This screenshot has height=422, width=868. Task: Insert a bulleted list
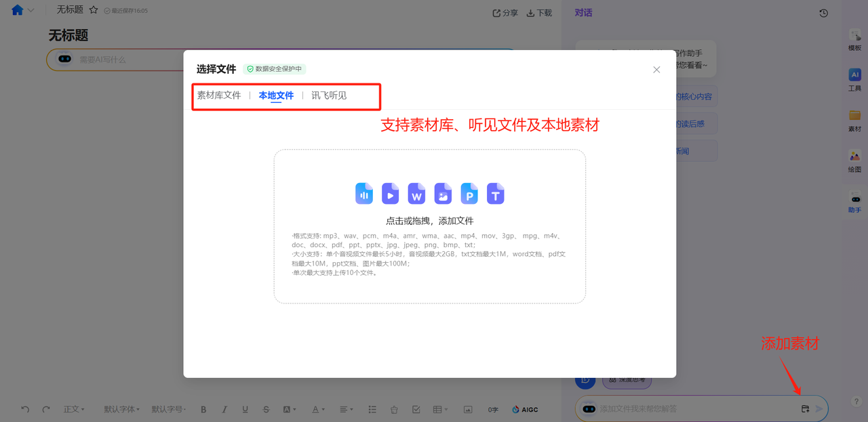click(372, 409)
